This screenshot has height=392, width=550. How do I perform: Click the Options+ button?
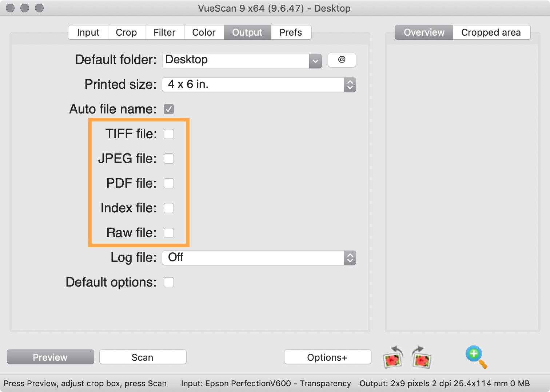pos(327,357)
